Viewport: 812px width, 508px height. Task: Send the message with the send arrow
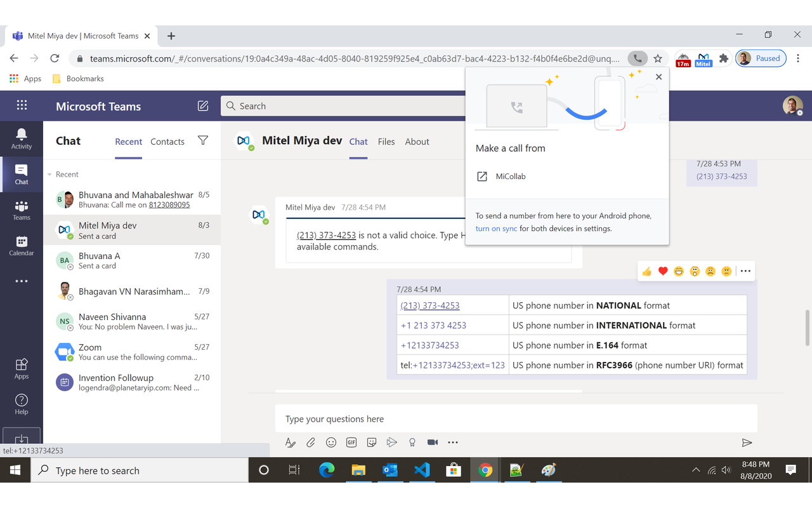pyautogui.click(x=747, y=442)
